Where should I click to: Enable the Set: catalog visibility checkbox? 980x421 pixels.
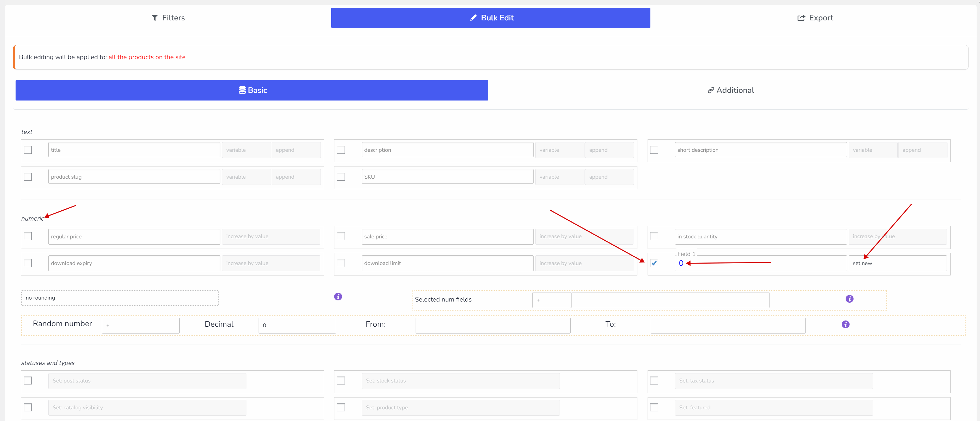tap(28, 407)
